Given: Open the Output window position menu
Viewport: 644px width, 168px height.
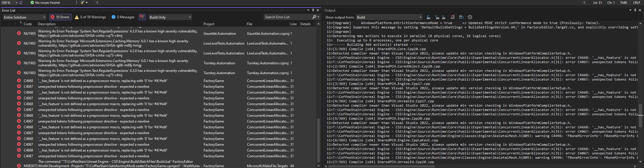Looking at the screenshot, I should (630, 10).
